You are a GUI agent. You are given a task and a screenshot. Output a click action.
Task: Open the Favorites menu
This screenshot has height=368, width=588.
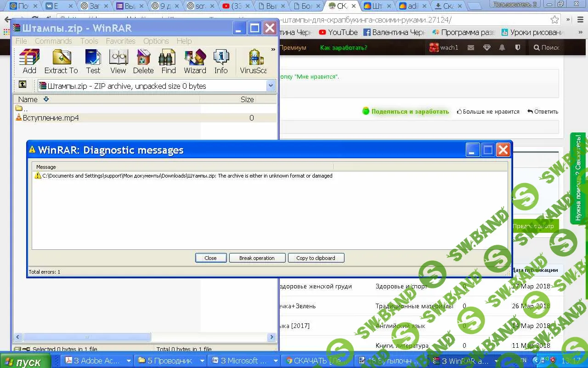coord(120,41)
